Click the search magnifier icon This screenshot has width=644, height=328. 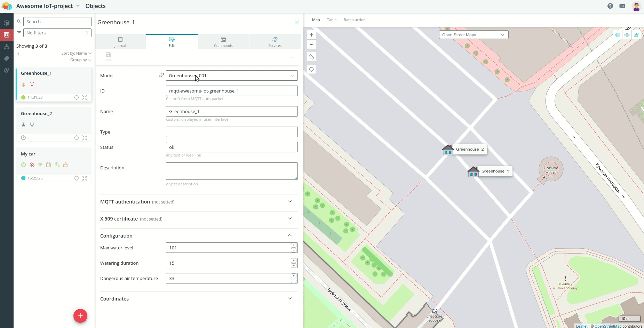click(19, 22)
